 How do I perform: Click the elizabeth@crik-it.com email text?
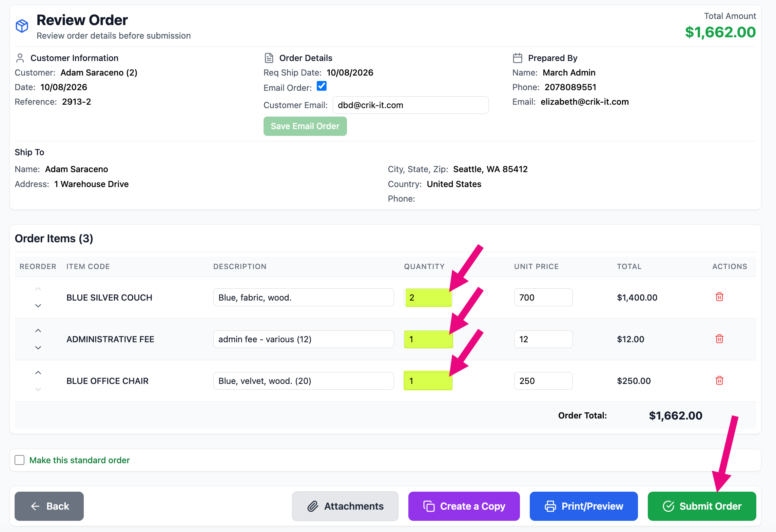pyautogui.click(x=584, y=102)
